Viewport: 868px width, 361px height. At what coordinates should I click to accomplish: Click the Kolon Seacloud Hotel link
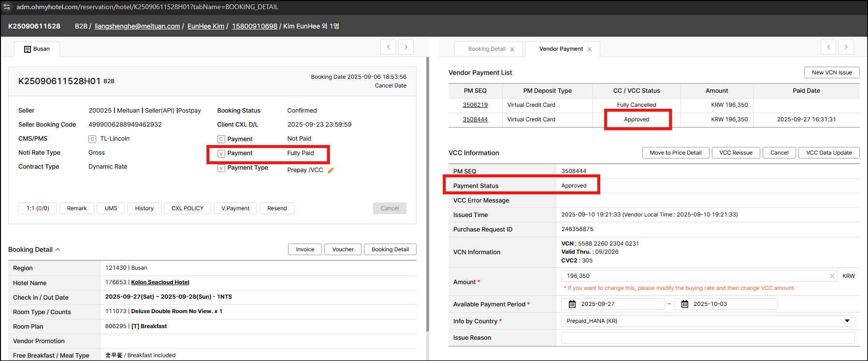tap(160, 282)
